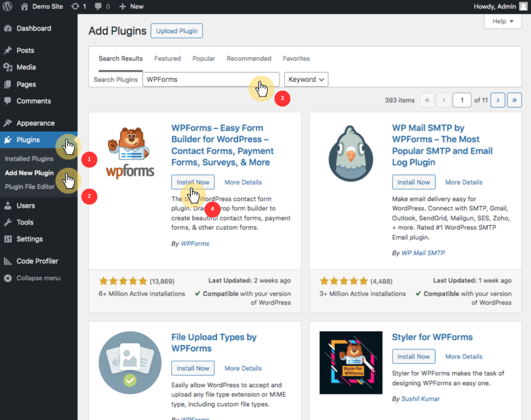Click the Settings sliders icon
This screenshot has width=531, height=420.
click(8, 239)
